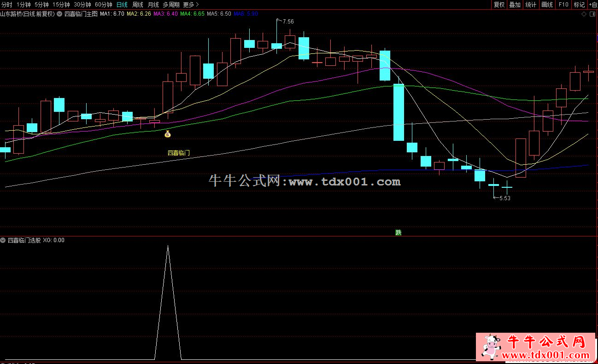Open the 统计 statistics button

coord(531,5)
